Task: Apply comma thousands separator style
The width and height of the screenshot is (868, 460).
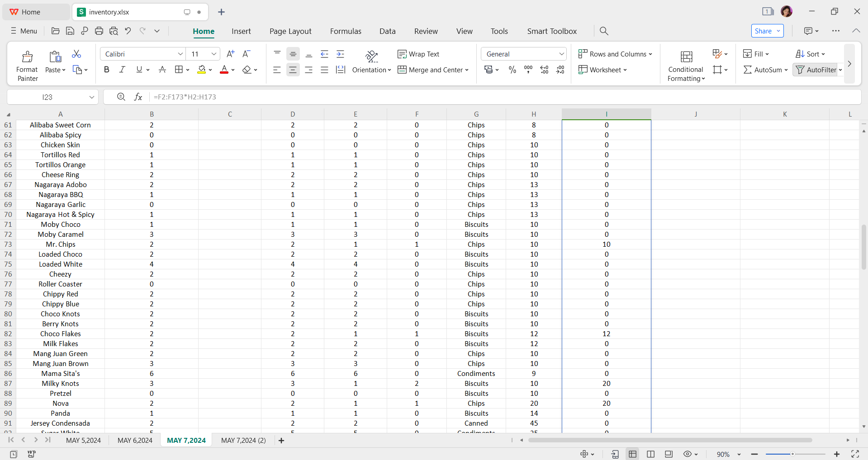Action: (x=528, y=70)
